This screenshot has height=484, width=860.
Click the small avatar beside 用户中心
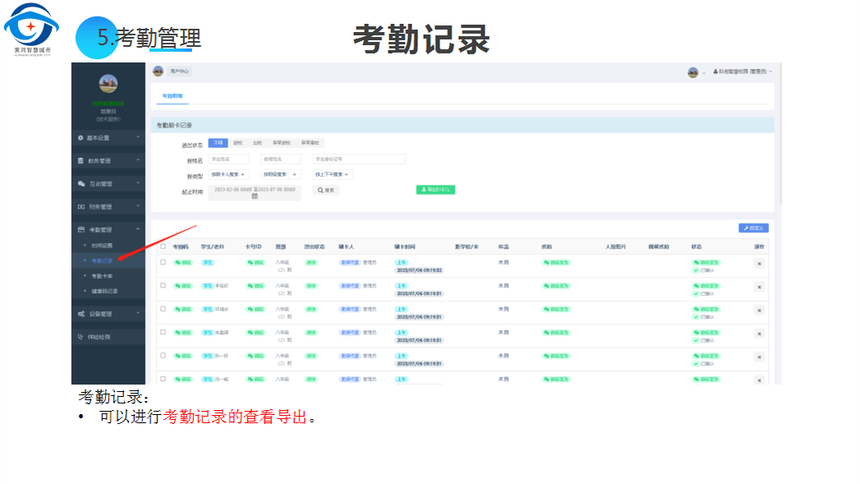point(158,71)
